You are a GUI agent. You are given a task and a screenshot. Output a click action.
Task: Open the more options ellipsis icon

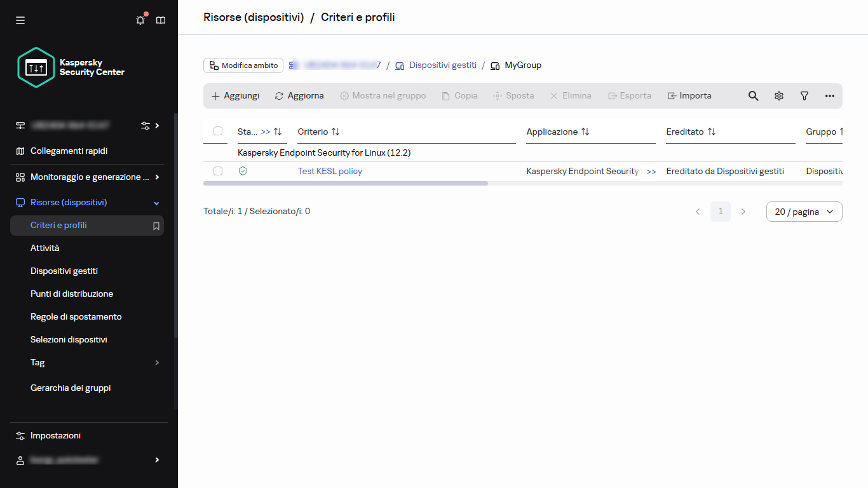click(829, 96)
